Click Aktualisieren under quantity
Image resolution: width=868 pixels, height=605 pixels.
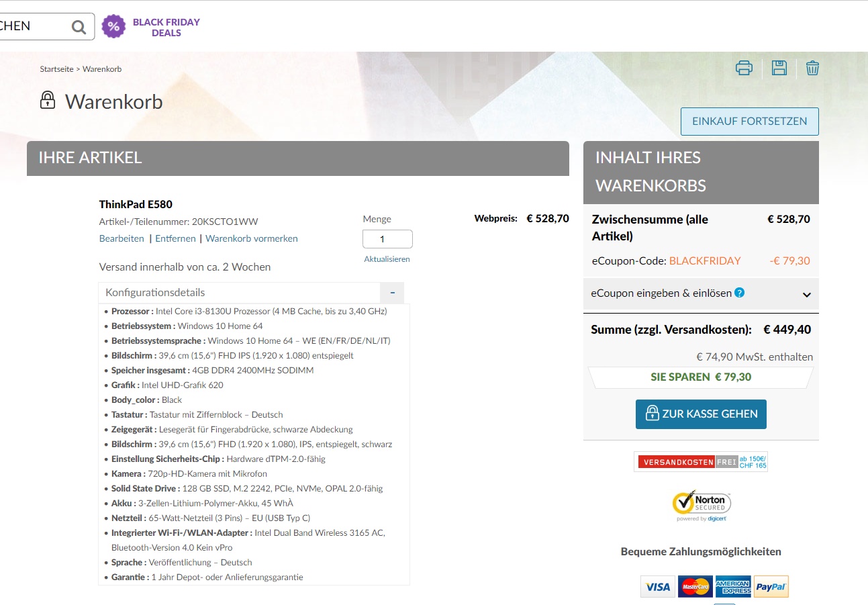(x=387, y=259)
